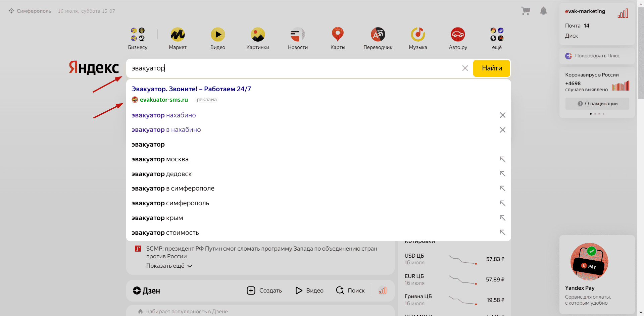Clear the search field with X

(x=465, y=68)
